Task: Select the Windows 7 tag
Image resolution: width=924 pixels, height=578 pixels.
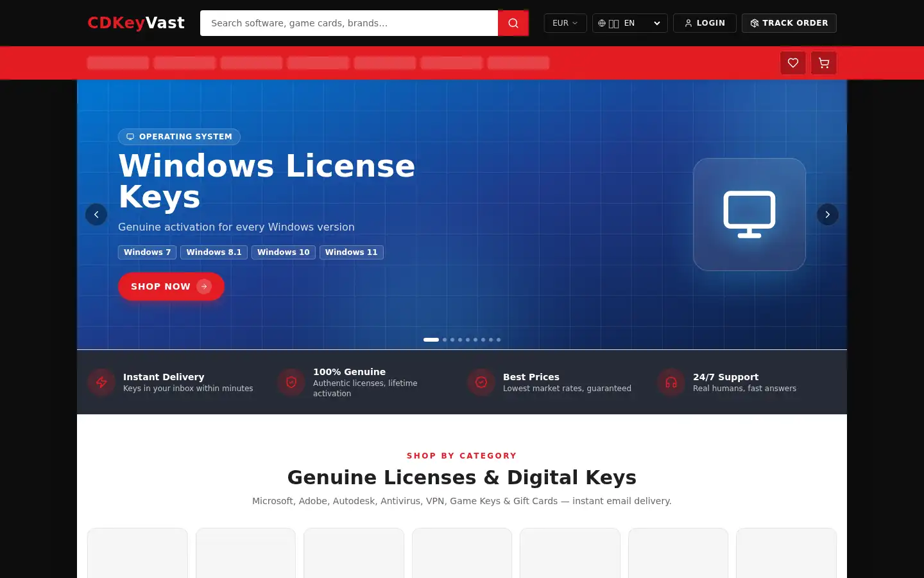Action: tap(147, 252)
